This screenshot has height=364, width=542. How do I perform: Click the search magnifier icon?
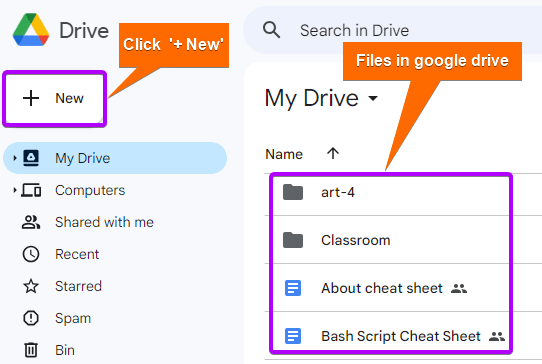coord(271,30)
